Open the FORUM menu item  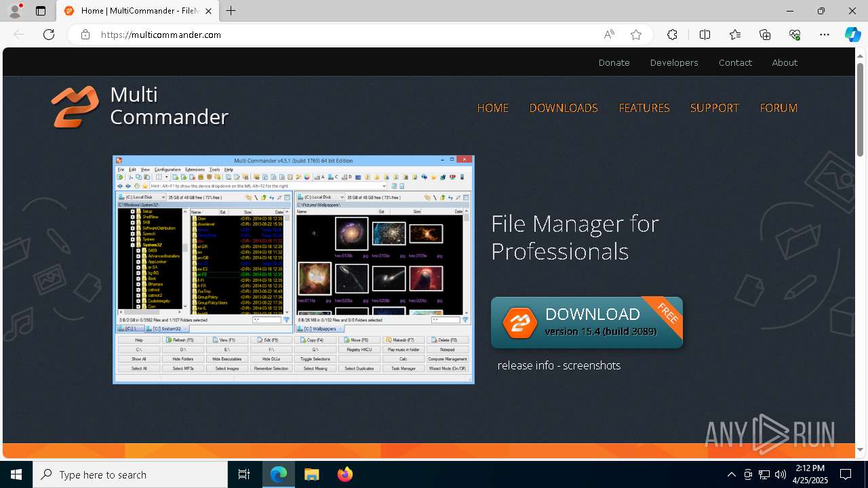click(x=778, y=108)
